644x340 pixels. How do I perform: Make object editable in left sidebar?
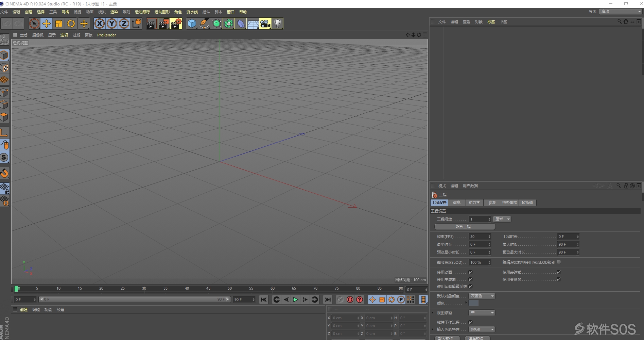pos(4,40)
